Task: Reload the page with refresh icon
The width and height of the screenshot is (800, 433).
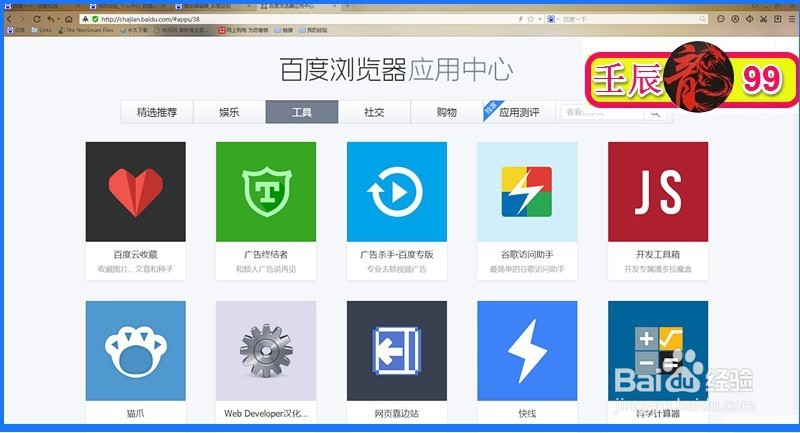Action: [37, 19]
